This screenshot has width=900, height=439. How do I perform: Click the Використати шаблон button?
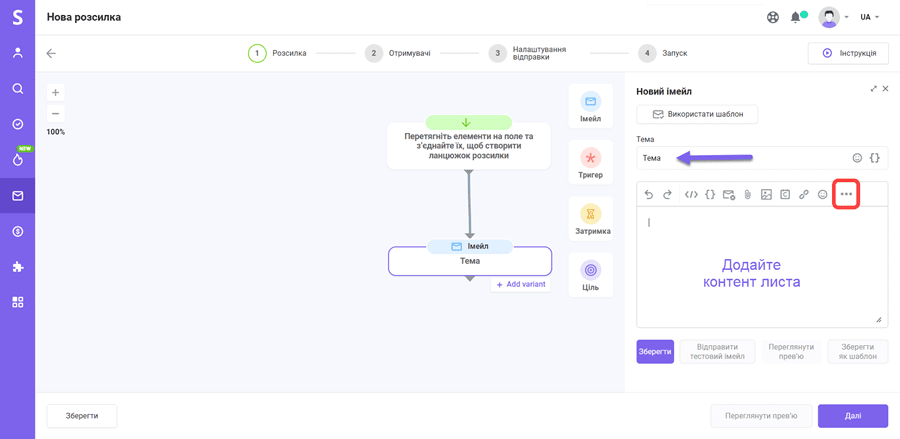(697, 114)
